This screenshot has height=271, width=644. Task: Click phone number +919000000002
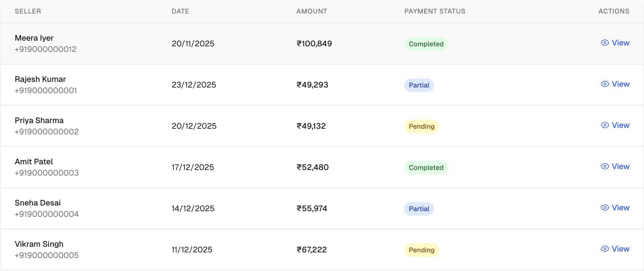coord(47,132)
